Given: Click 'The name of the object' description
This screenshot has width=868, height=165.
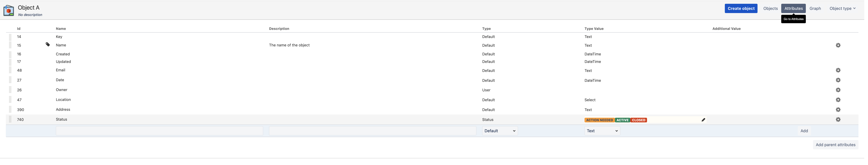Looking at the screenshot, I should pos(290,45).
